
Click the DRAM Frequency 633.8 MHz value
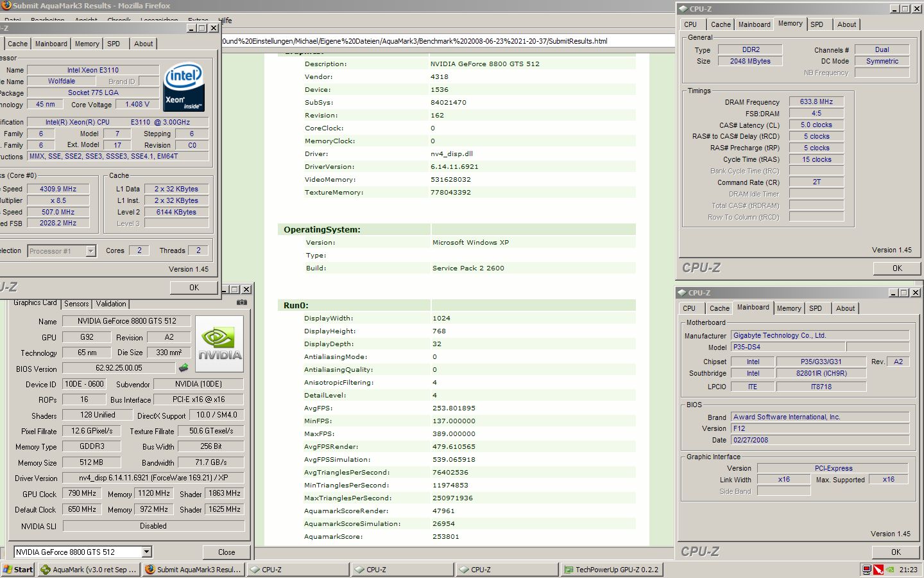tap(816, 101)
